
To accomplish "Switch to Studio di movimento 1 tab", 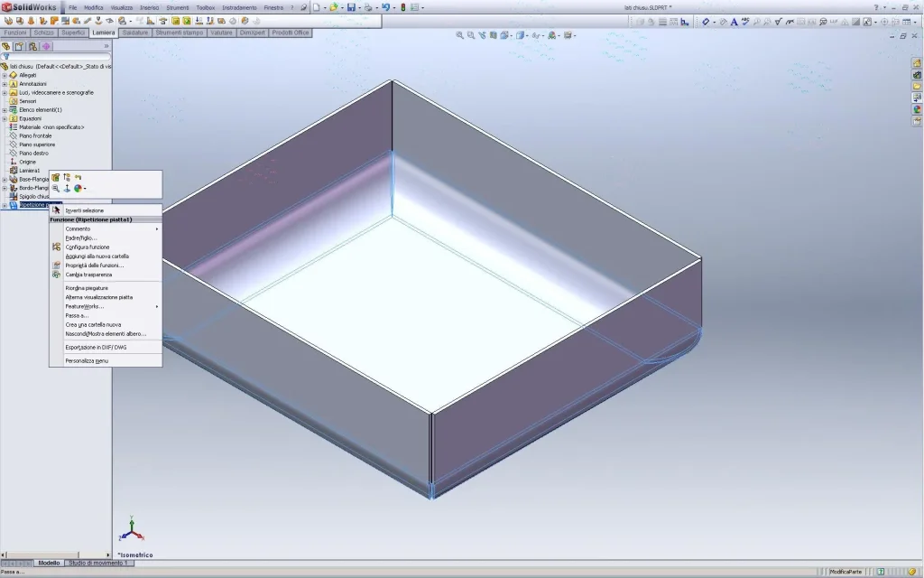I will point(97,564).
